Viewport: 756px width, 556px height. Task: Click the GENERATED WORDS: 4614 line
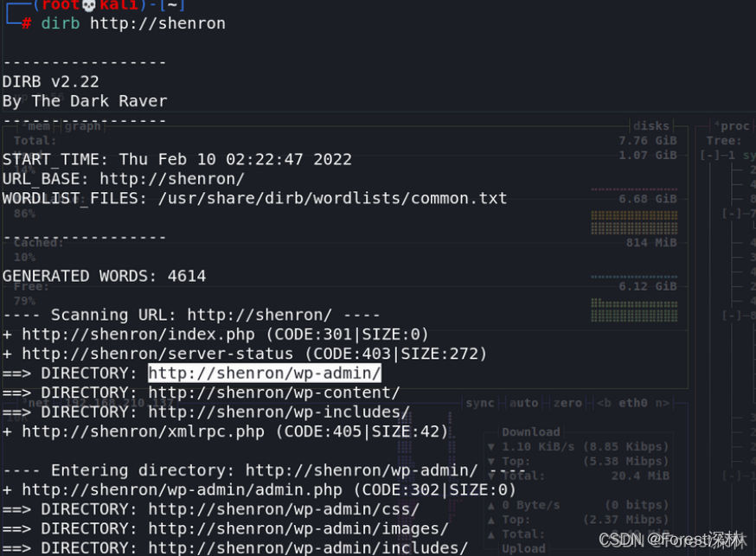104,276
